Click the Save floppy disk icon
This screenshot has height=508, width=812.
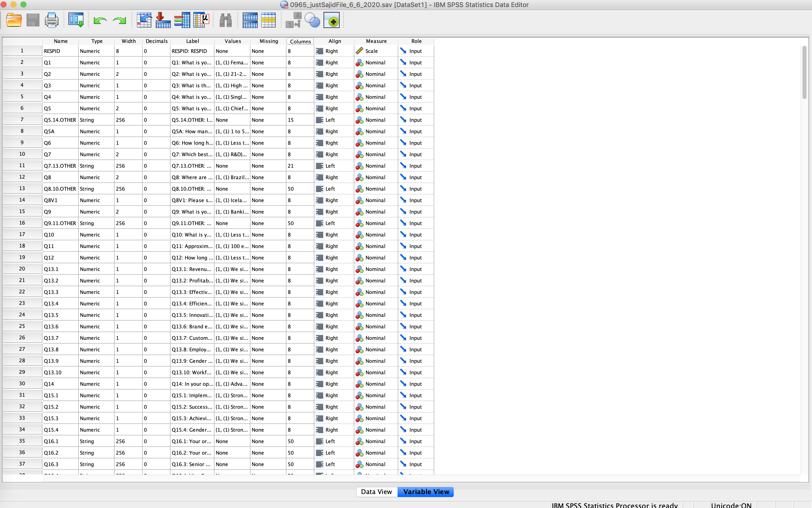coord(33,20)
